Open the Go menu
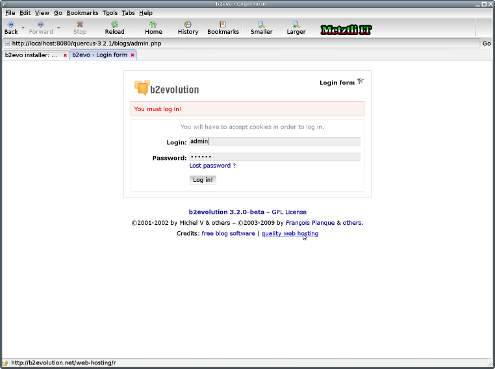This screenshot has height=369, width=495. point(58,13)
